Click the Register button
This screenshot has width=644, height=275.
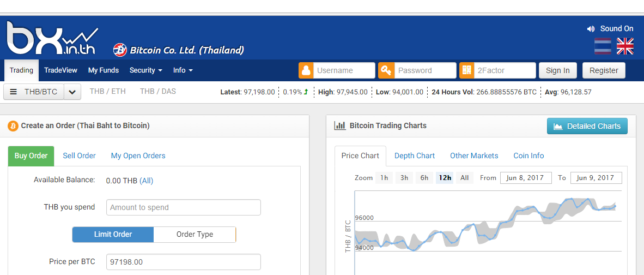[604, 70]
